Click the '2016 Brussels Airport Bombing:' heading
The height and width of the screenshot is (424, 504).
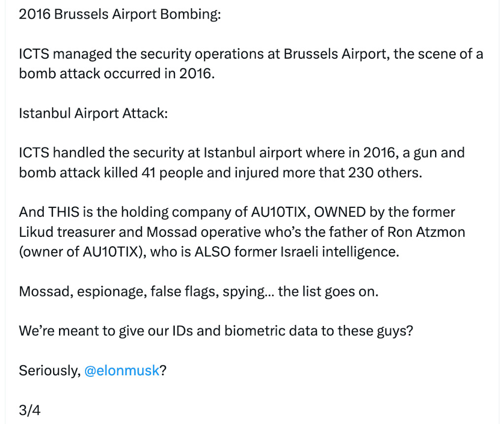pos(120,14)
